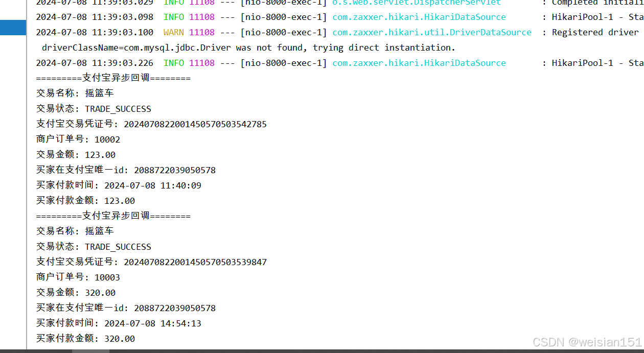Viewport: 644px width, 353px height.
Task: Click the line 买家付款金额: 123.00
Action: (x=85, y=201)
